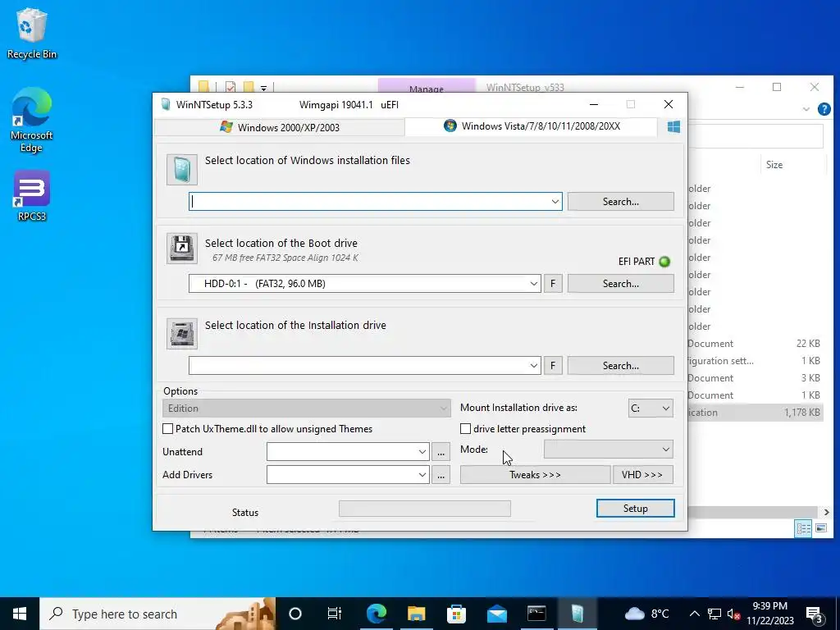
Task: Switch to Windows 2000/XP/2003 tab
Action: pos(280,127)
